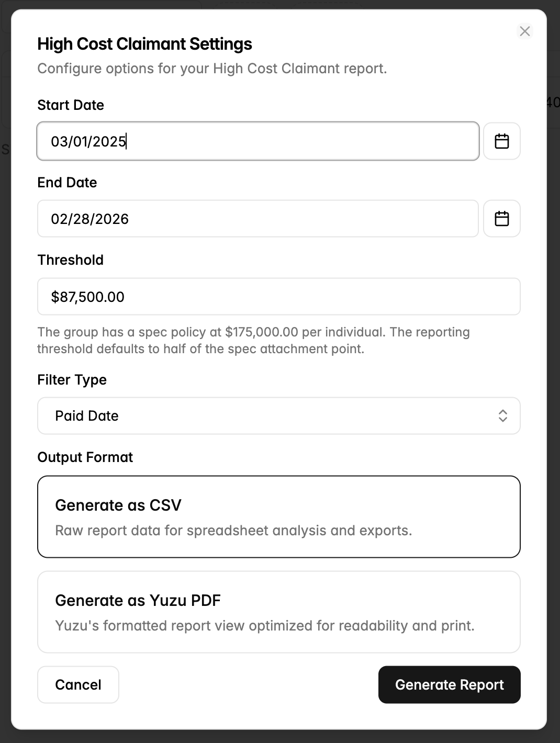Click the Threshold label
Viewport: 560px width, 743px height.
[71, 260]
